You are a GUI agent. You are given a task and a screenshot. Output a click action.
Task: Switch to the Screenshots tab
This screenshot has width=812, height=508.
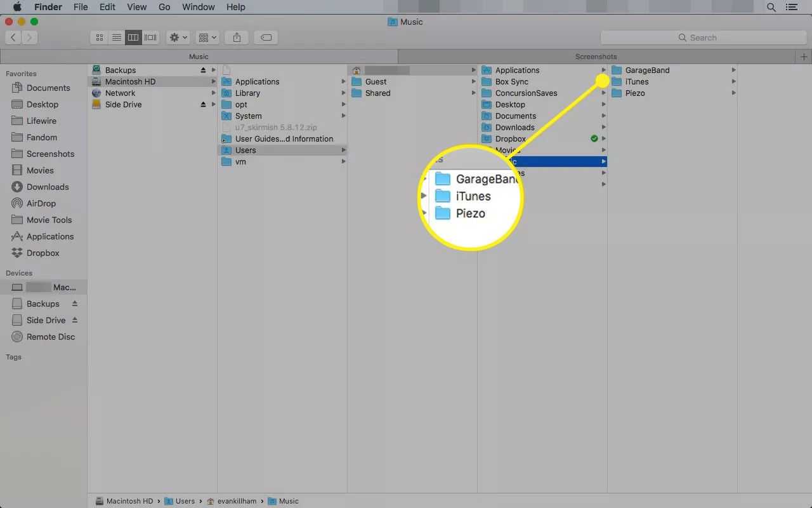pyautogui.click(x=596, y=57)
